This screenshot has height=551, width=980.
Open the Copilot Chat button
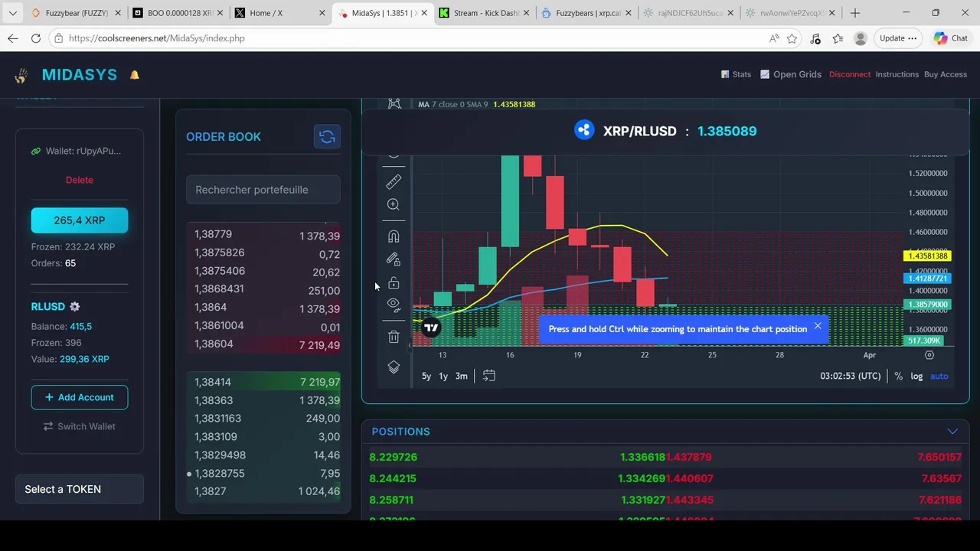pyautogui.click(x=952, y=38)
